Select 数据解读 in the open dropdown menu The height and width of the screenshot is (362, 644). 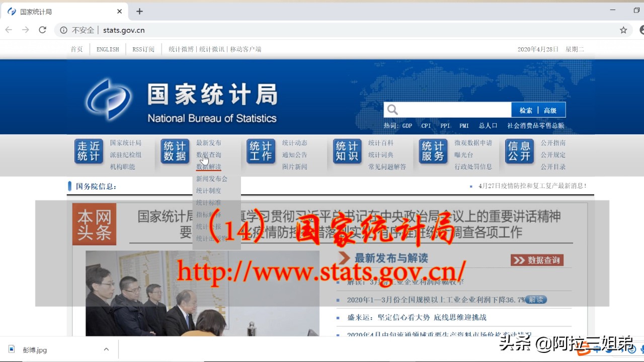[x=208, y=166]
